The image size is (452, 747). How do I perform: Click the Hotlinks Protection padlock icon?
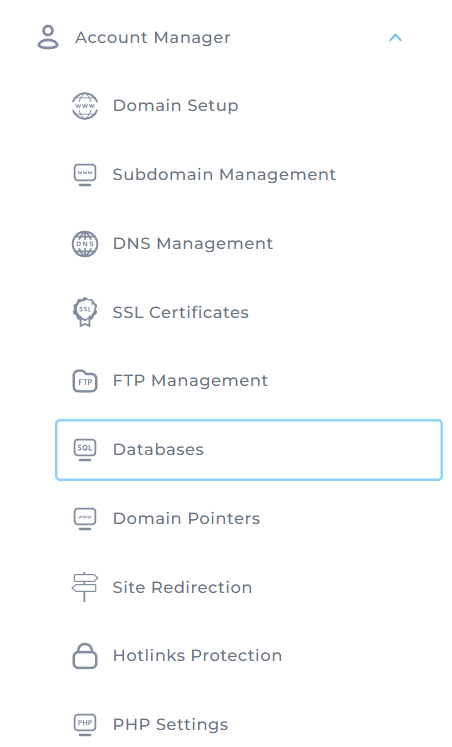click(85, 656)
